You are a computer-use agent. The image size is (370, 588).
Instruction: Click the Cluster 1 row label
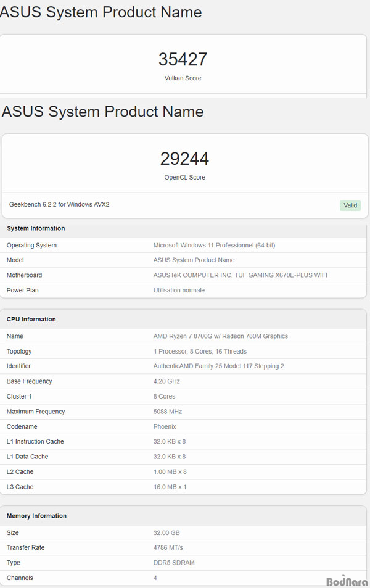coord(19,396)
